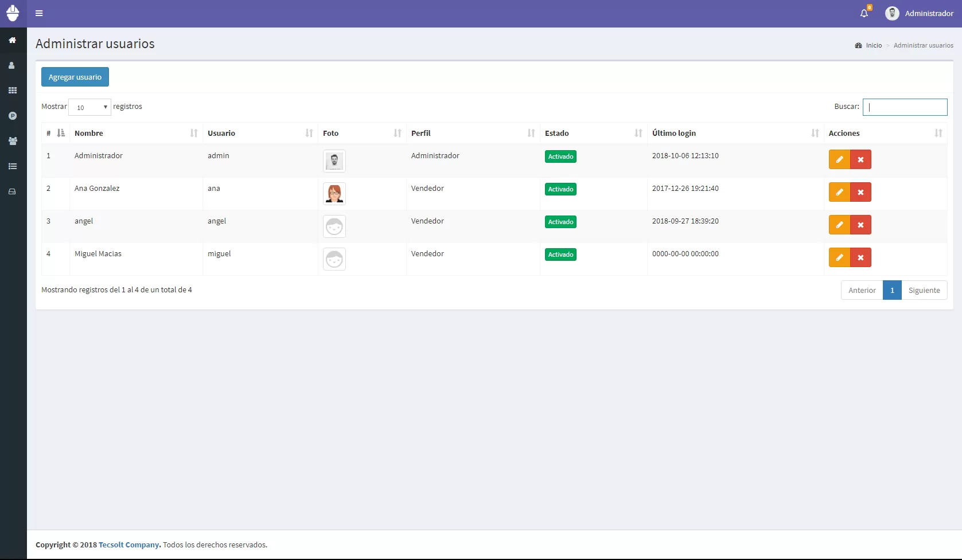Open the list icon in sidebar

12,166
